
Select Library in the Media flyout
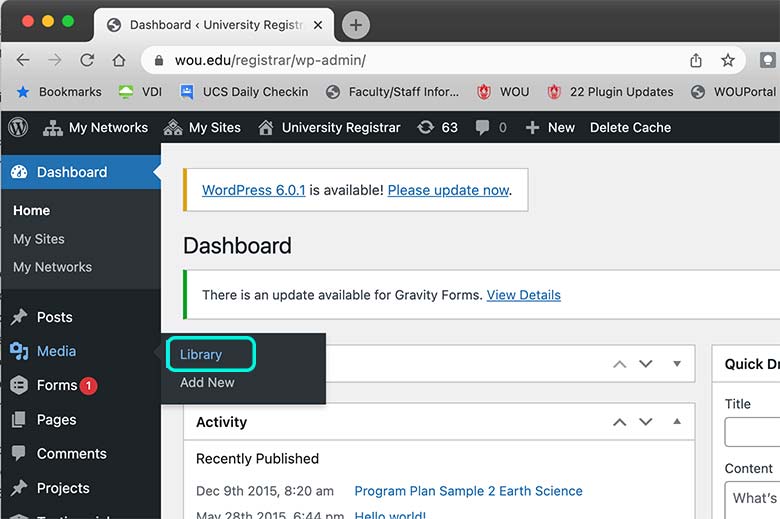tap(201, 354)
